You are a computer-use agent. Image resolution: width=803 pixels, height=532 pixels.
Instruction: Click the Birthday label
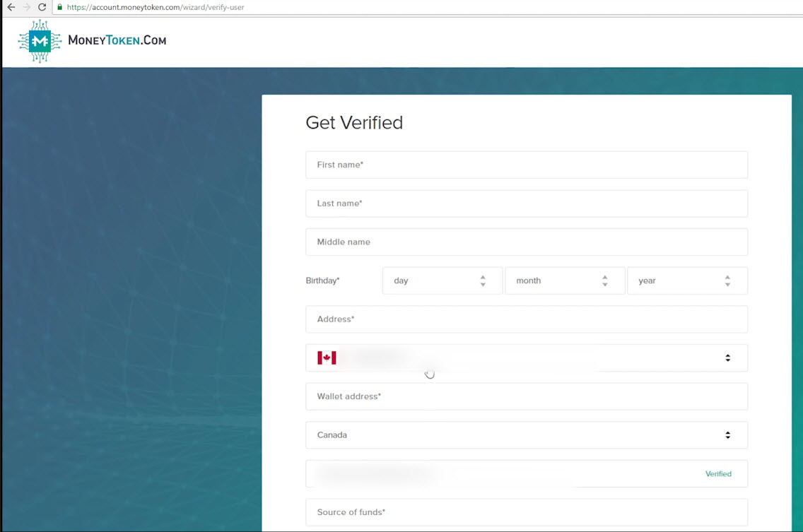pos(322,280)
